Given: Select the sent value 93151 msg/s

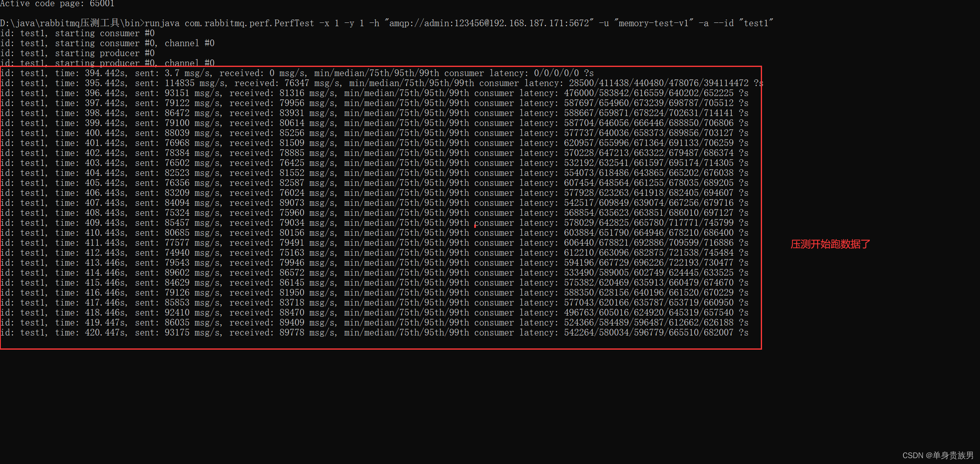Looking at the screenshot, I should (193, 93).
